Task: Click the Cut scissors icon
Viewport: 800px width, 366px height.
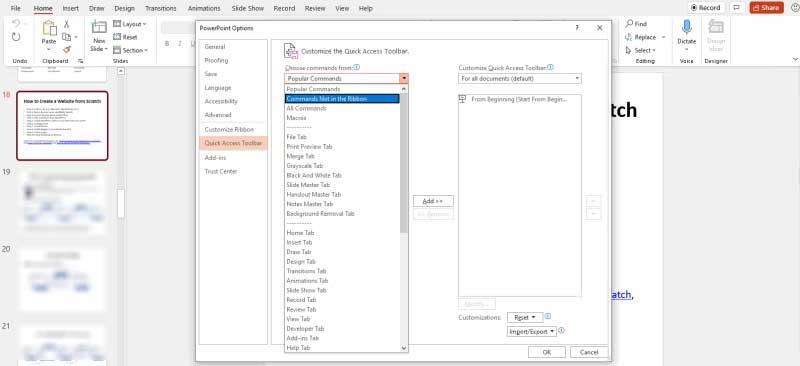Action: 66,24
